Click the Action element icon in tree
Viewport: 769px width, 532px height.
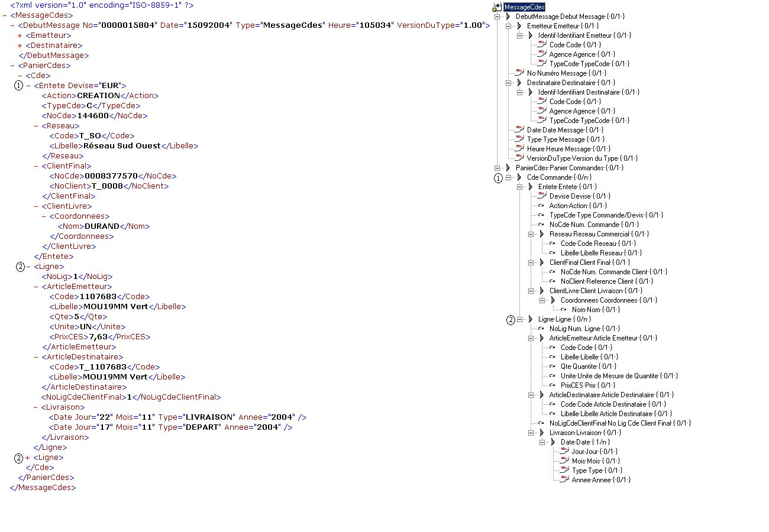click(541, 206)
